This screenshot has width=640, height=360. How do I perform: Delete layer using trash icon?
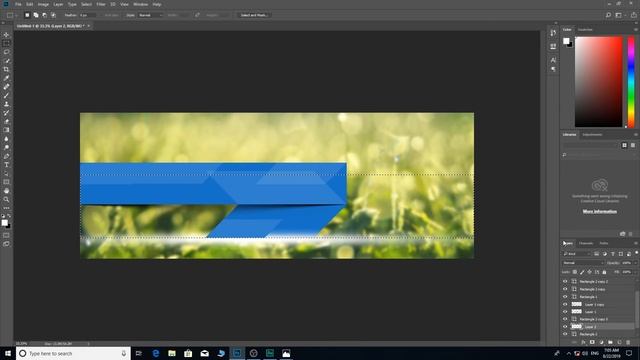628,342
